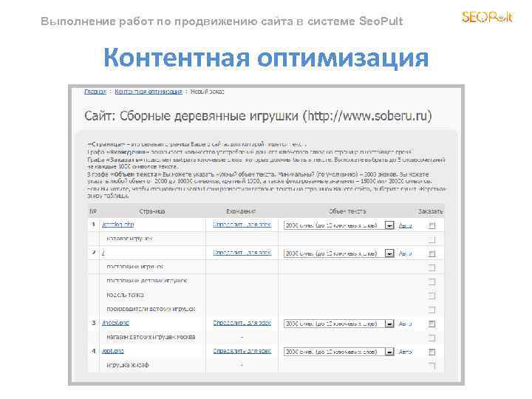Open the page link in row 1
The height and width of the screenshot is (399, 532).
(x=117, y=225)
